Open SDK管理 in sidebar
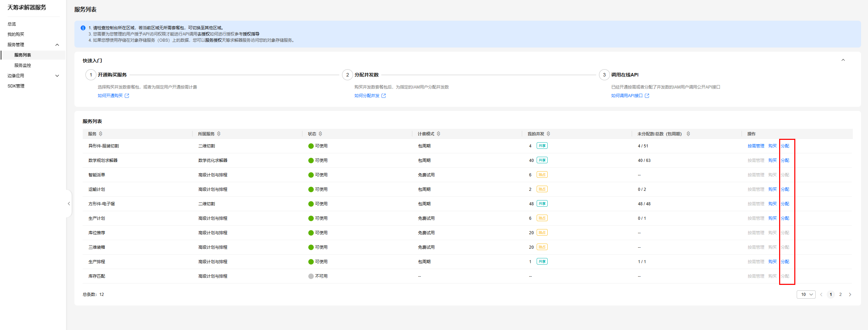The width and height of the screenshot is (868, 330). coord(16,86)
